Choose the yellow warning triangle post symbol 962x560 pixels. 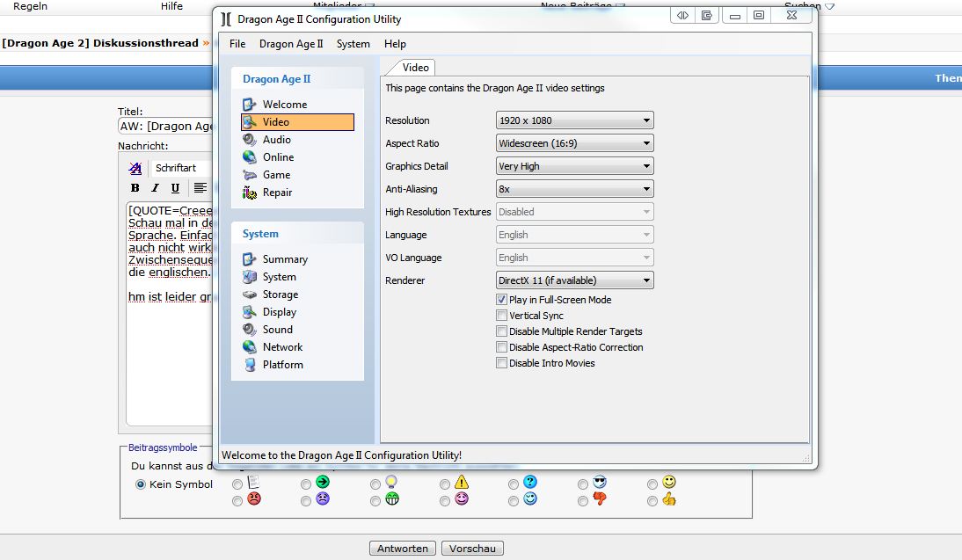[445, 484]
